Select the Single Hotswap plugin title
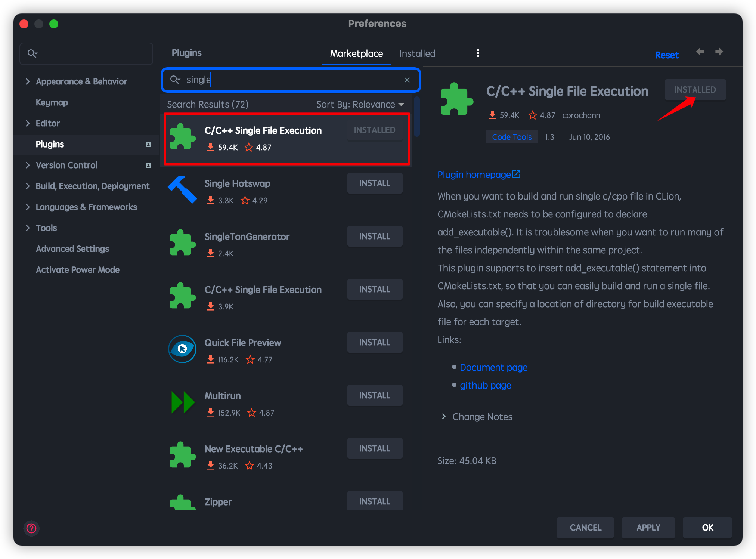 237,183
